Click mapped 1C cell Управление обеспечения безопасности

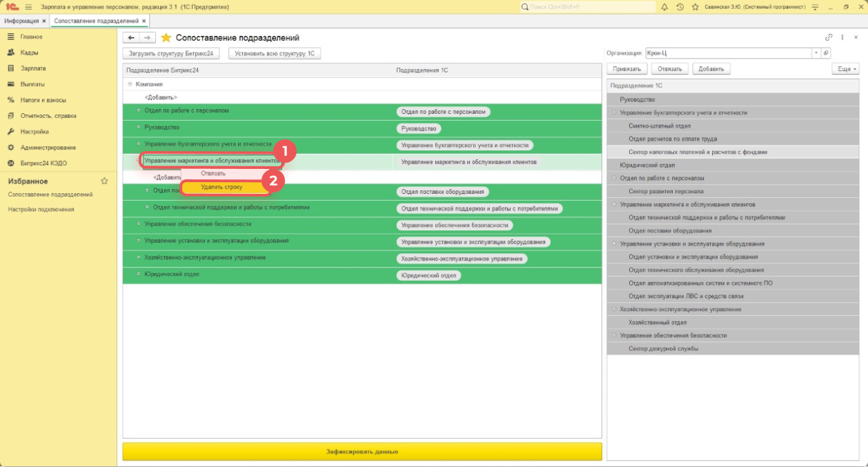(x=455, y=226)
